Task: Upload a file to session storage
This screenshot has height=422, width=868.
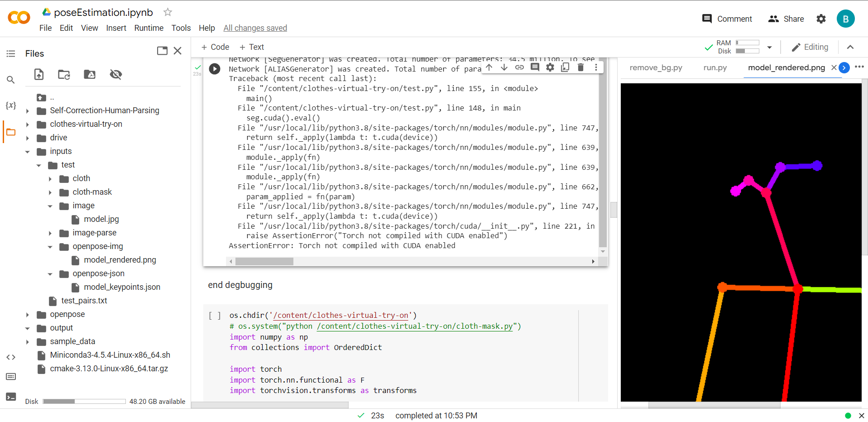Action: tap(38, 74)
